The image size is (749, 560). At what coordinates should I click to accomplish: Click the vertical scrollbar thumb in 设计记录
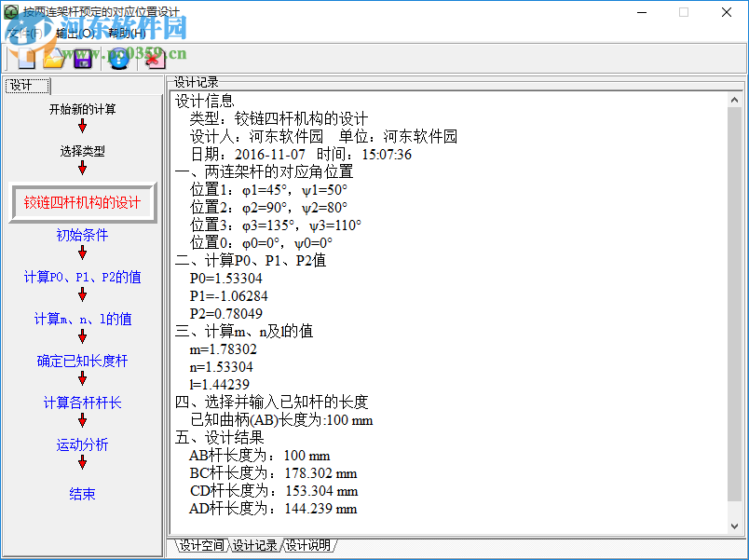pyautogui.click(x=734, y=304)
